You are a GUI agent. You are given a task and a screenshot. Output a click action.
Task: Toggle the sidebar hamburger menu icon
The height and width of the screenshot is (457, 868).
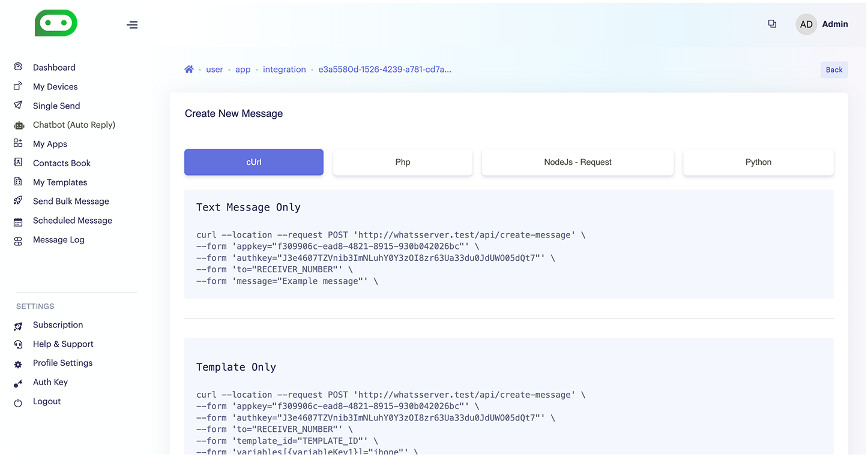point(132,25)
